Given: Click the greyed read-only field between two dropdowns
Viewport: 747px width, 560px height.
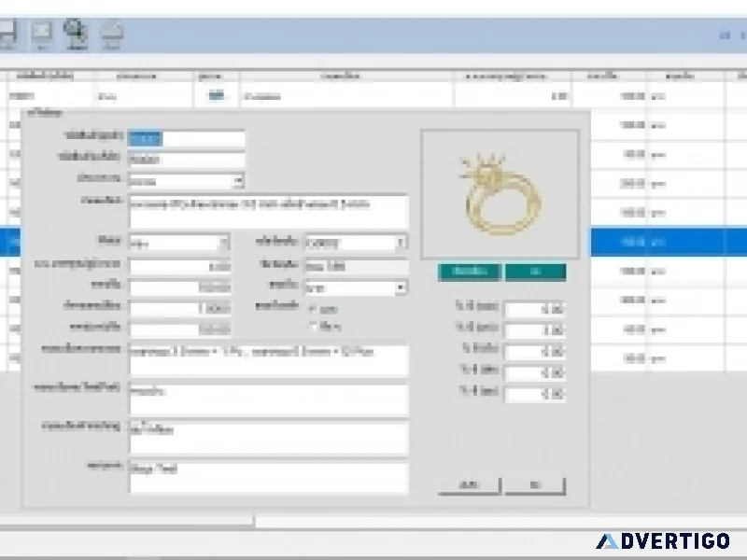Looking at the screenshot, I should 356,266.
